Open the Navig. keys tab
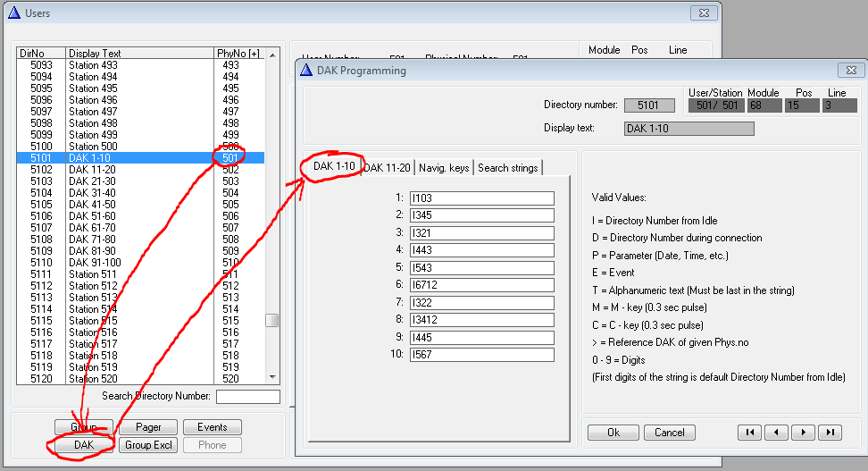The image size is (868, 471). [444, 168]
